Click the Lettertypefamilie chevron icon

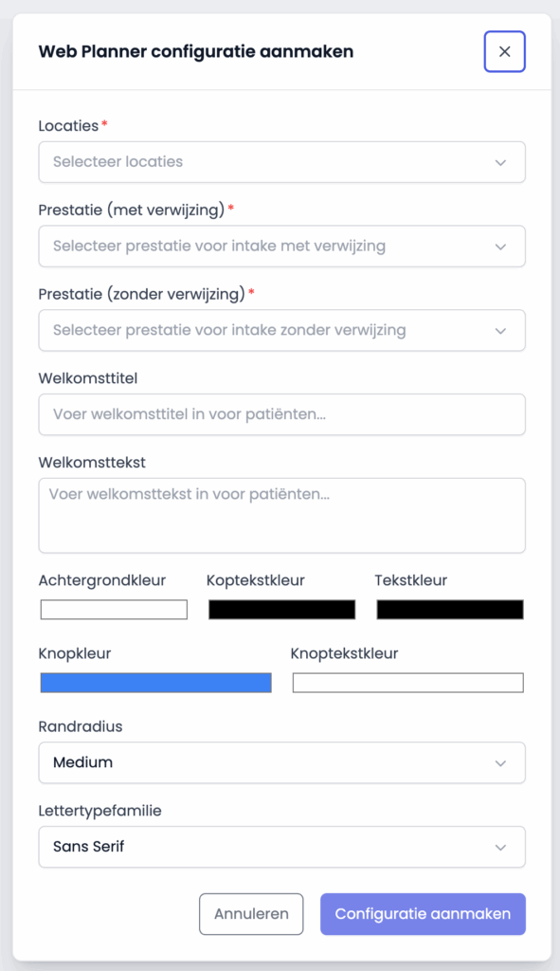(x=502, y=846)
